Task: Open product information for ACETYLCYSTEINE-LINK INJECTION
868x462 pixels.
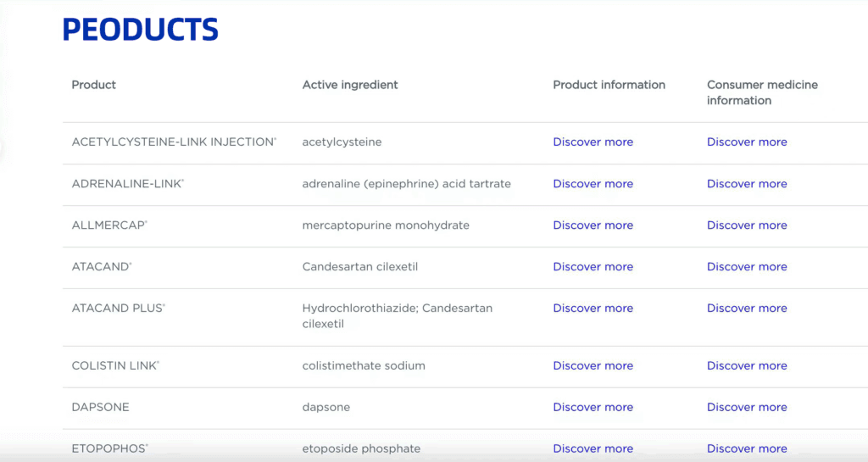Action: coord(593,142)
